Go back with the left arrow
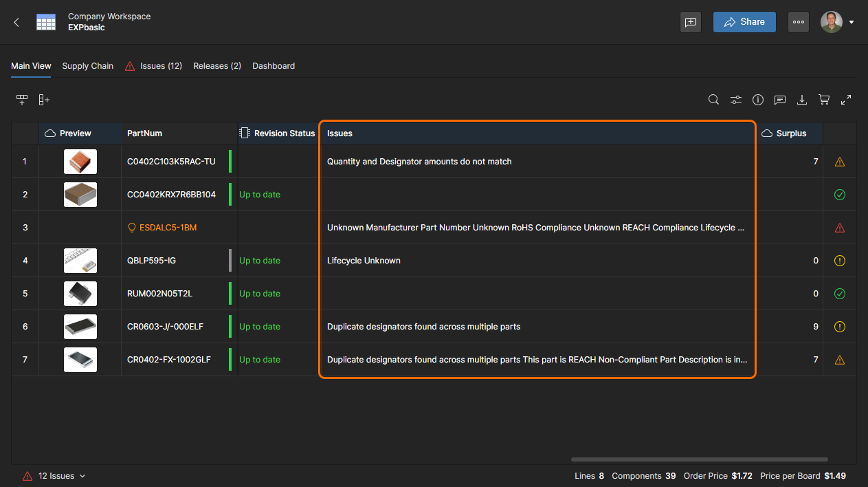 coord(16,22)
